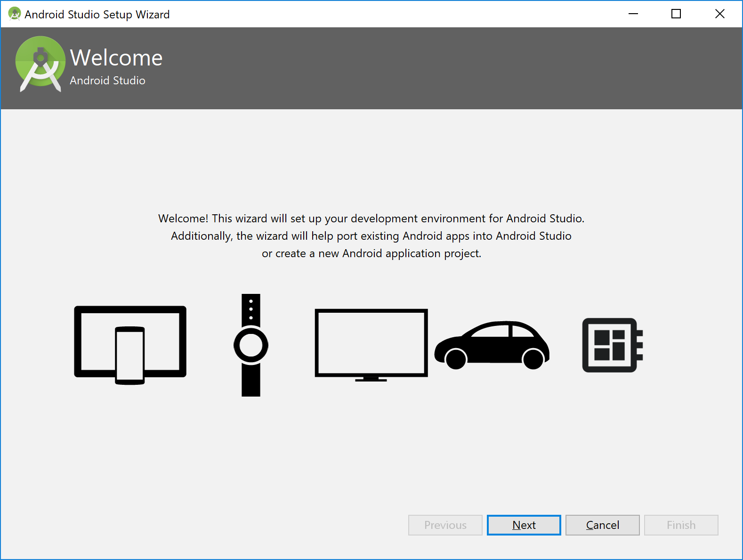Viewport: 743px width, 560px height.
Task: Maximize the Setup Wizard window
Action: click(x=676, y=14)
